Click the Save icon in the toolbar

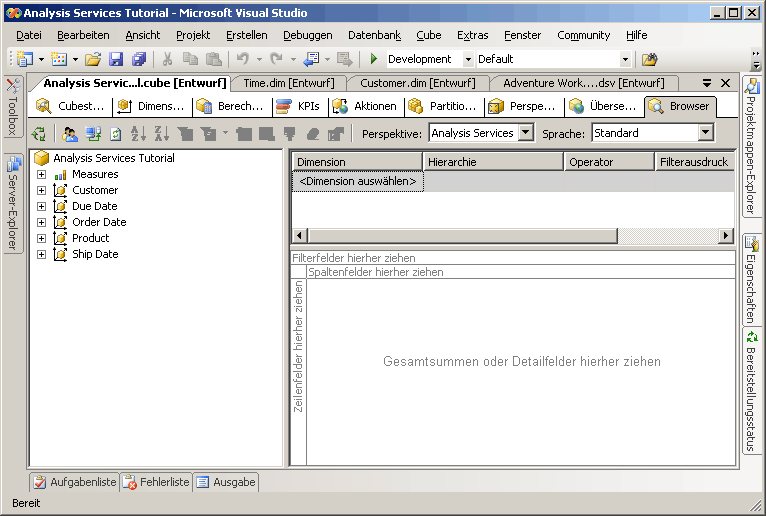[116, 59]
